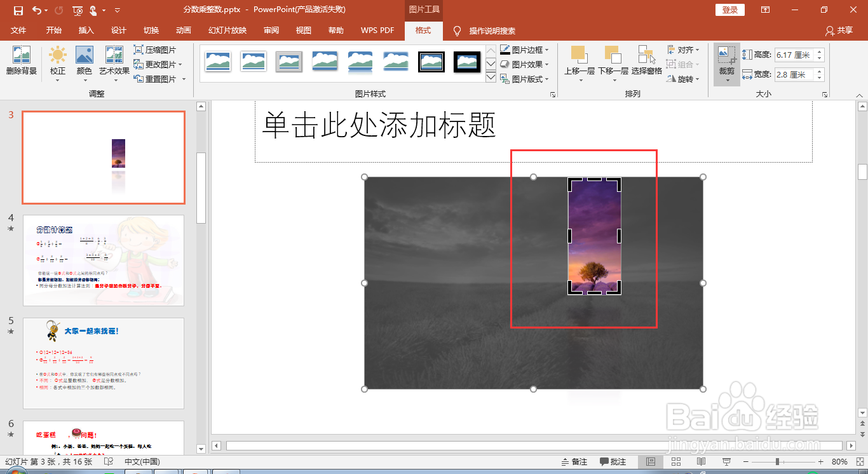Click the Size group dialog launcher

pyautogui.click(x=825, y=94)
